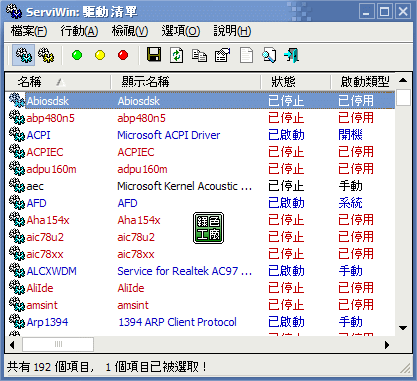The image size is (417, 381).
Task: Click the green start circle button
Action: click(x=77, y=55)
